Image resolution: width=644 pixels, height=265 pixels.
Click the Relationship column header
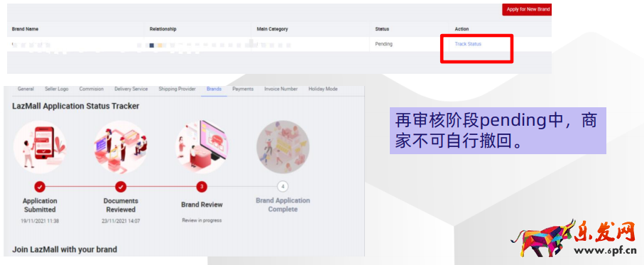[163, 29]
